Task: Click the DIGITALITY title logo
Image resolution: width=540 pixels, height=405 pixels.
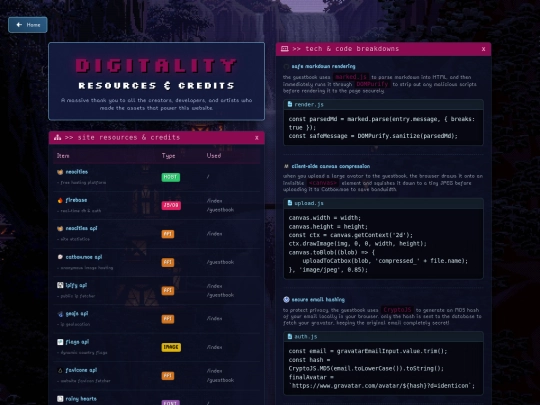Action: click(156, 65)
